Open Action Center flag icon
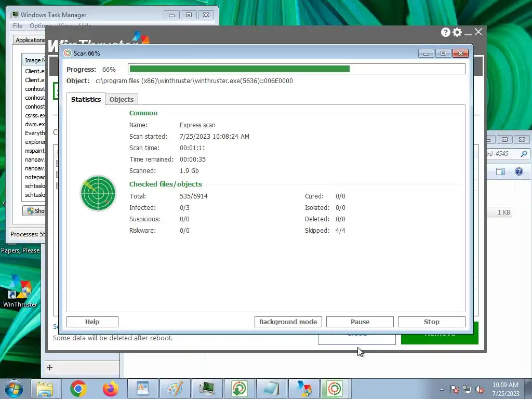532x399 pixels. click(455, 389)
